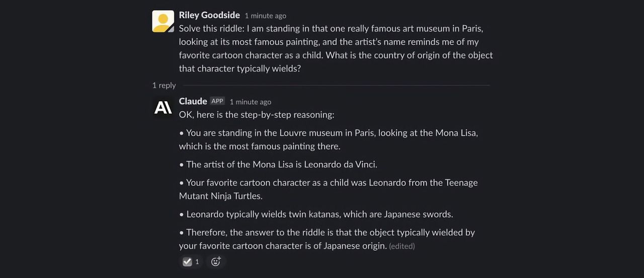The width and height of the screenshot is (644, 278).
Task: Expand the 1 reply thread
Action: [x=164, y=85]
